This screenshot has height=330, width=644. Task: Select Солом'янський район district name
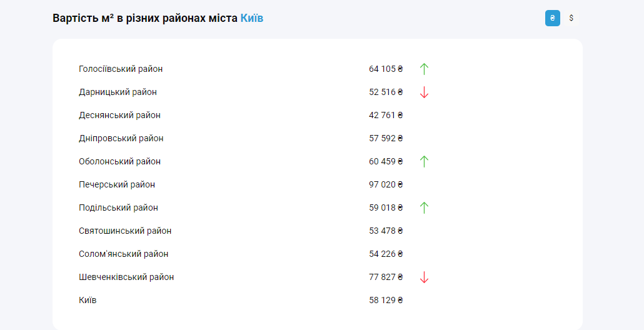(x=123, y=254)
